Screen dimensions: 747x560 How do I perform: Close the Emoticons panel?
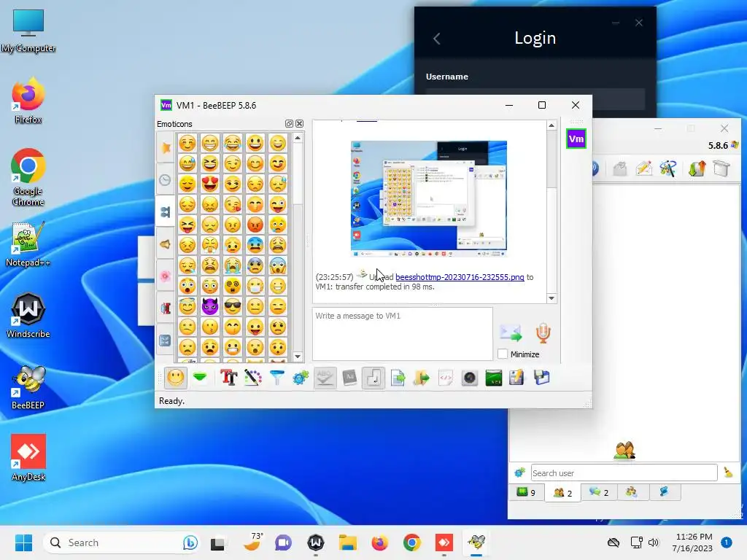click(300, 124)
